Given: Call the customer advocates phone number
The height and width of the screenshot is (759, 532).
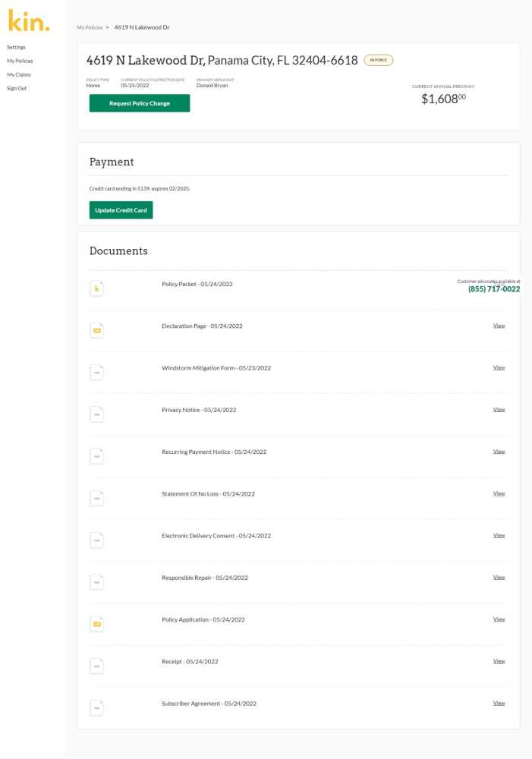Looking at the screenshot, I should (x=493, y=289).
